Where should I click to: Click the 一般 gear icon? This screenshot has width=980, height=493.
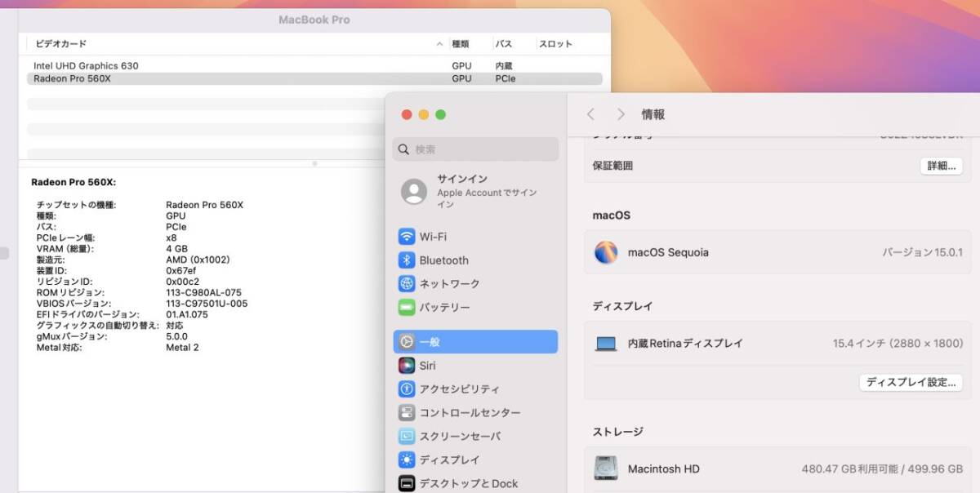[x=407, y=342]
